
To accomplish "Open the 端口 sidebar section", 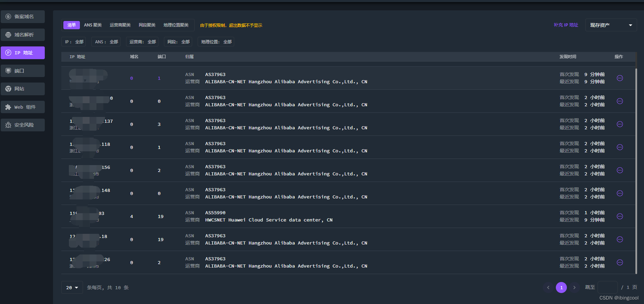I will click(23, 71).
